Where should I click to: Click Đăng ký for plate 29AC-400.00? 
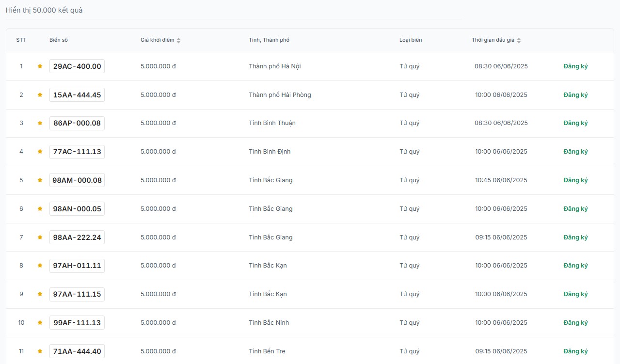pos(575,66)
